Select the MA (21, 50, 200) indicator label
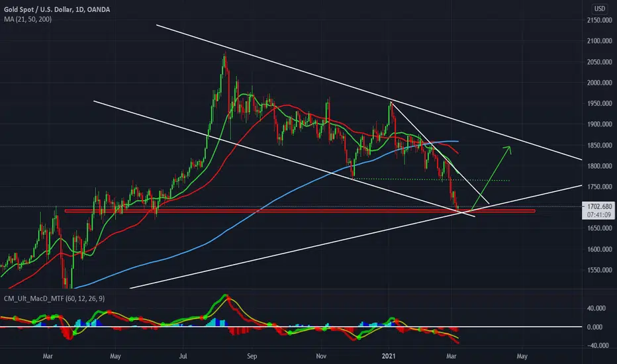The width and height of the screenshot is (617, 364). (x=28, y=19)
